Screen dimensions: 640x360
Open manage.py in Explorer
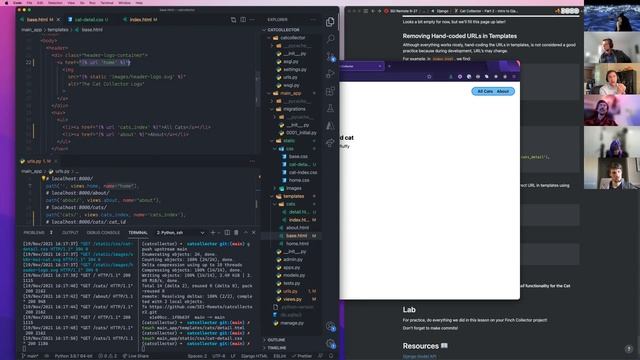pyautogui.click(x=292, y=323)
